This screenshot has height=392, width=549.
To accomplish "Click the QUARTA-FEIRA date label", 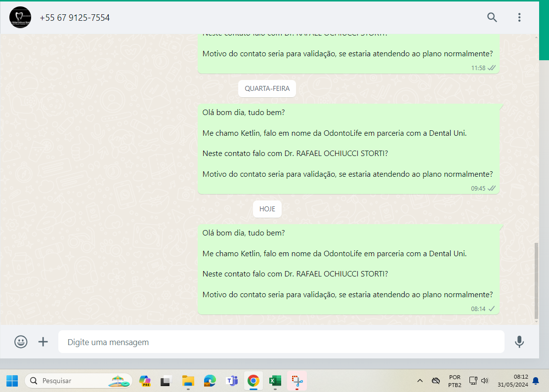I will coord(267,88).
